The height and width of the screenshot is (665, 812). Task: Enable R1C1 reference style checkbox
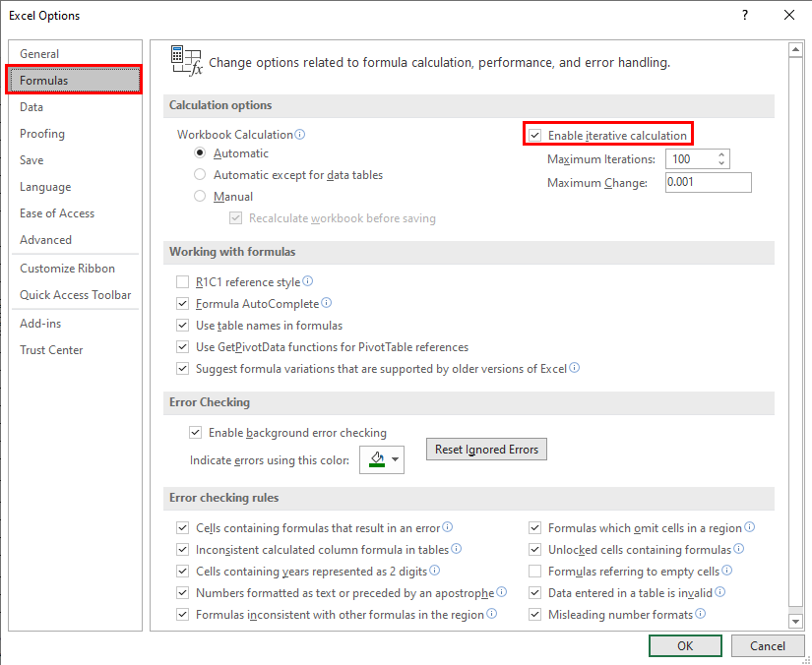point(183,282)
